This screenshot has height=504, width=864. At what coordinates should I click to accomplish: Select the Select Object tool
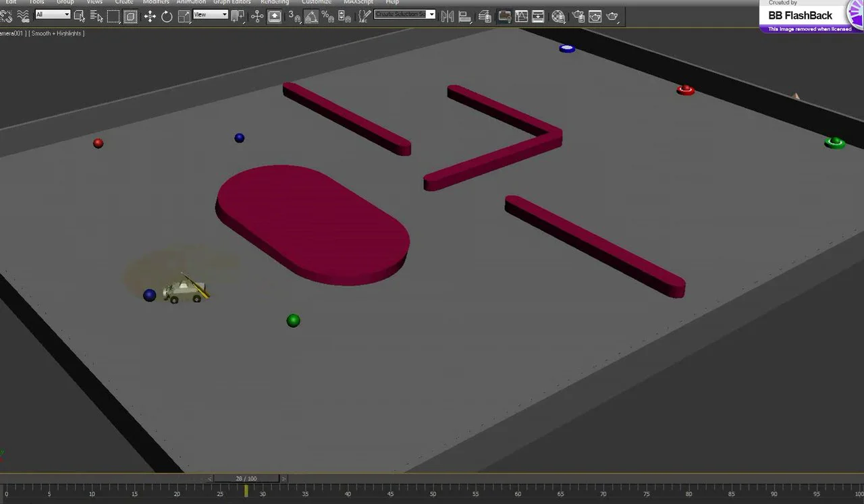pyautogui.click(x=80, y=16)
